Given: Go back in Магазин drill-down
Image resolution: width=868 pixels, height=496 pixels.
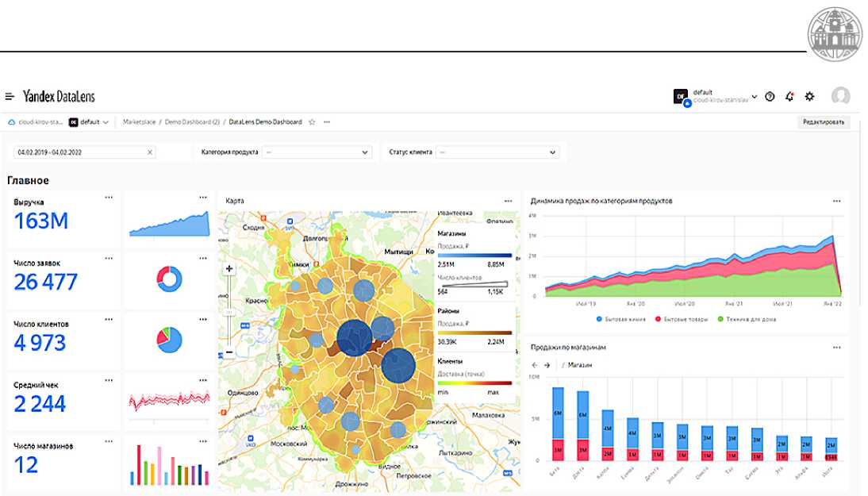Looking at the screenshot, I should (x=534, y=365).
